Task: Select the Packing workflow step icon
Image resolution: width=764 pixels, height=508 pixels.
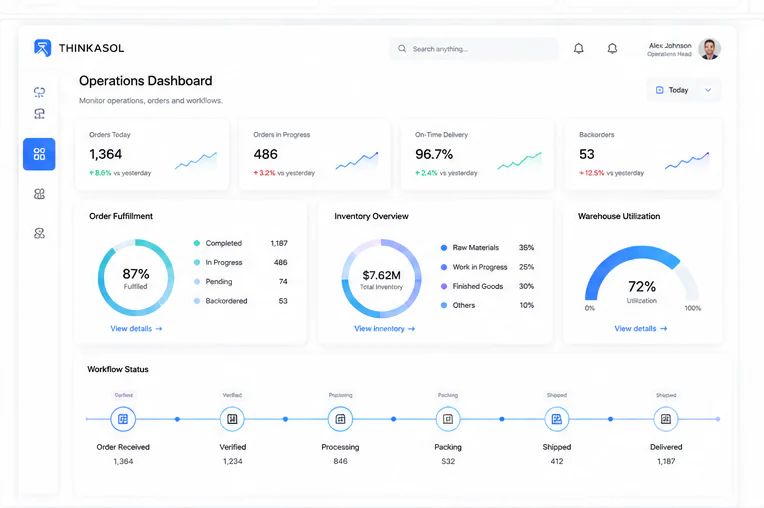Action: point(448,419)
